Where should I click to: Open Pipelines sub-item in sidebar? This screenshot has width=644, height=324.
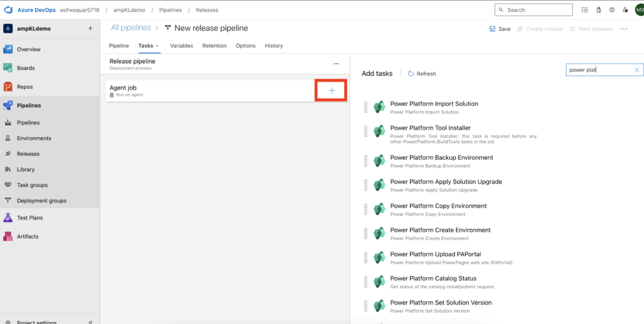(x=28, y=123)
